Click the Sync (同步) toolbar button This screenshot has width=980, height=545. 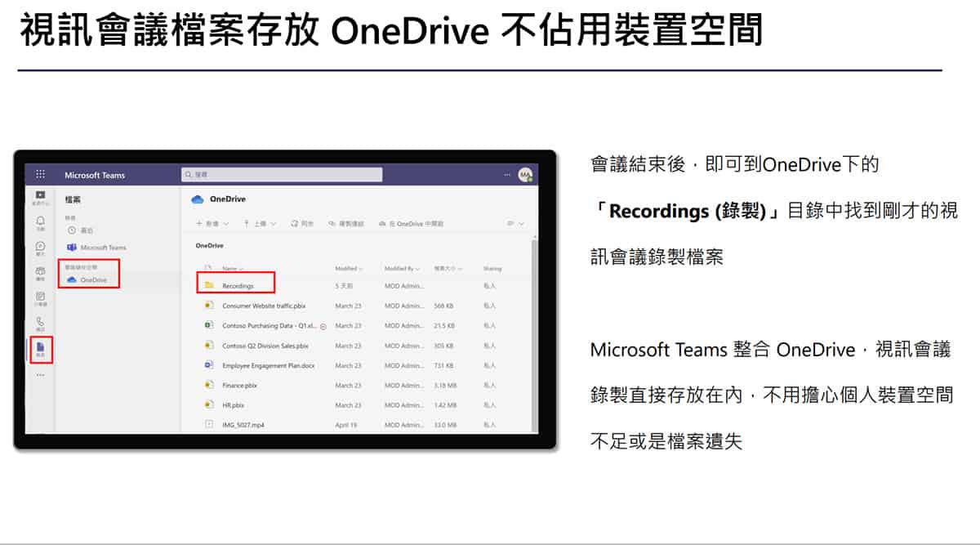(303, 223)
